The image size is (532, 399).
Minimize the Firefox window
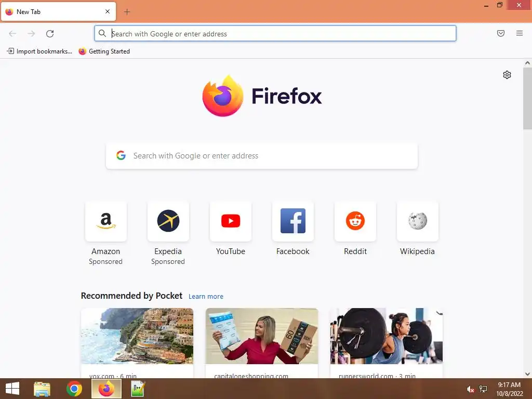pyautogui.click(x=486, y=5)
